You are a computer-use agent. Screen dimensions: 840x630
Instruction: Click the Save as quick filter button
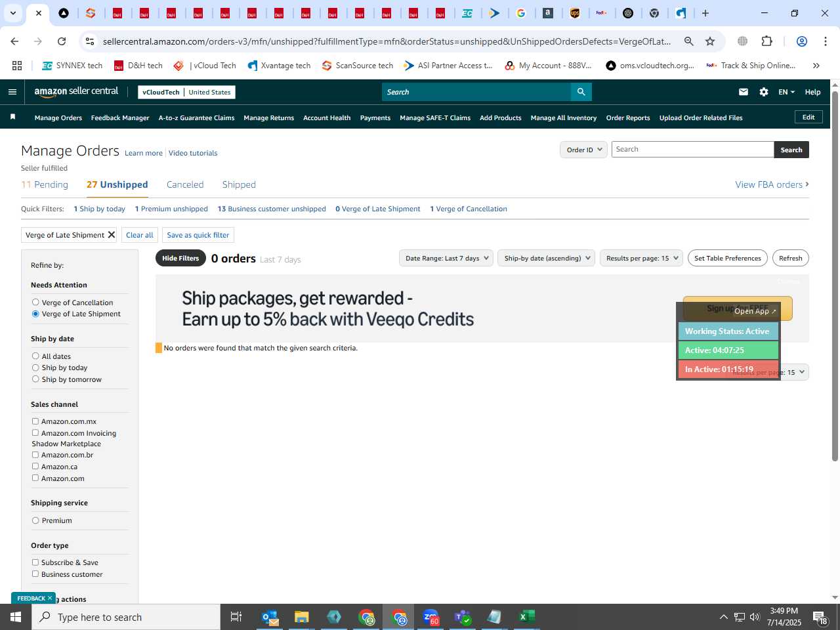(x=198, y=235)
